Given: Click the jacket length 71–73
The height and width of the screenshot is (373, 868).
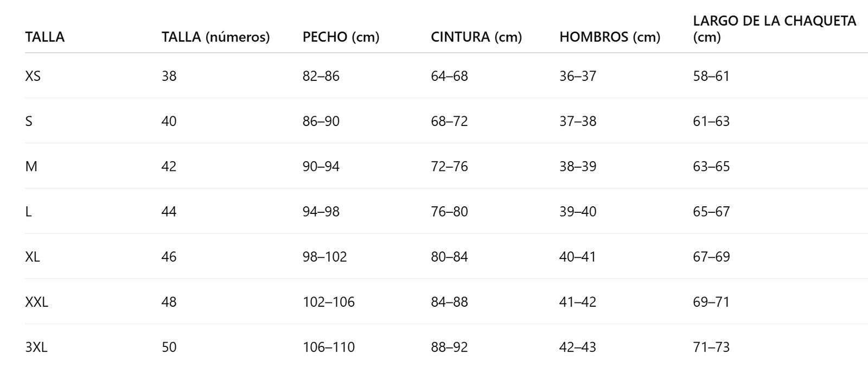Looking at the screenshot, I should [x=711, y=347].
